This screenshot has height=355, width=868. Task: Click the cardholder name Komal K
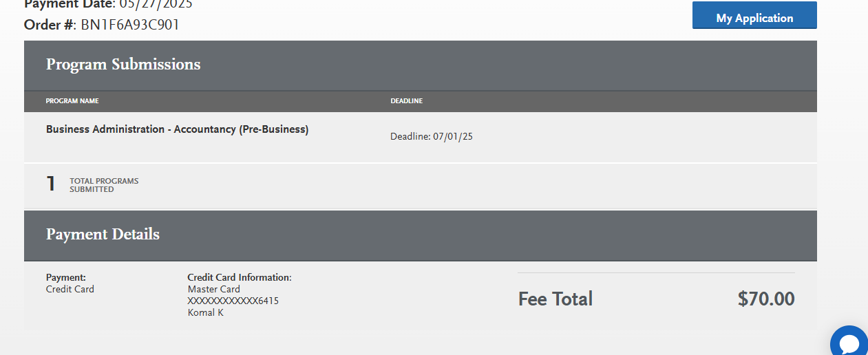tap(206, 313)
